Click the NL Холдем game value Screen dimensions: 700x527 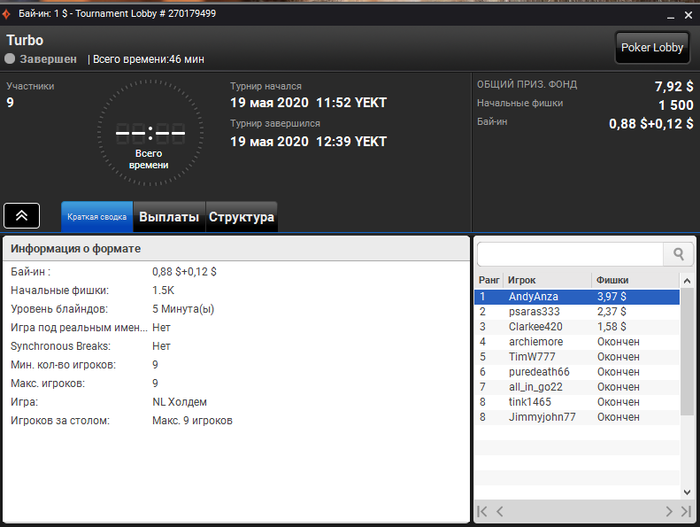click(179, 402)
